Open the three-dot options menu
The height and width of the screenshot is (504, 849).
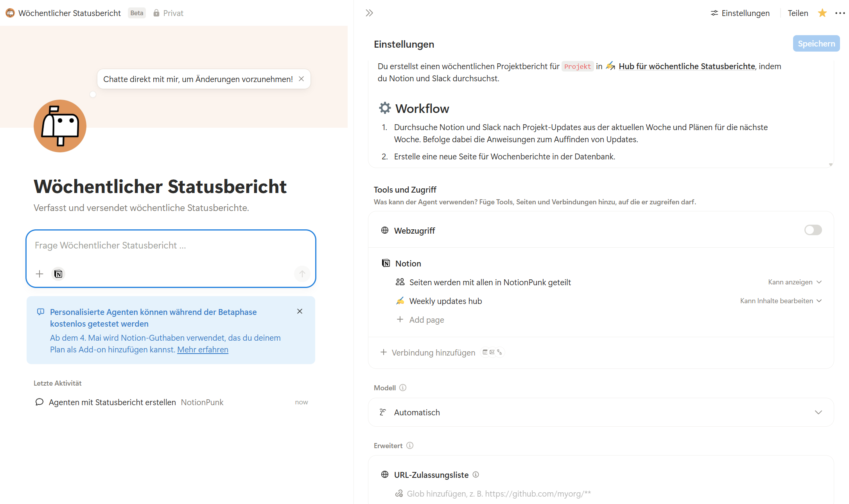(x=840, y=13)
